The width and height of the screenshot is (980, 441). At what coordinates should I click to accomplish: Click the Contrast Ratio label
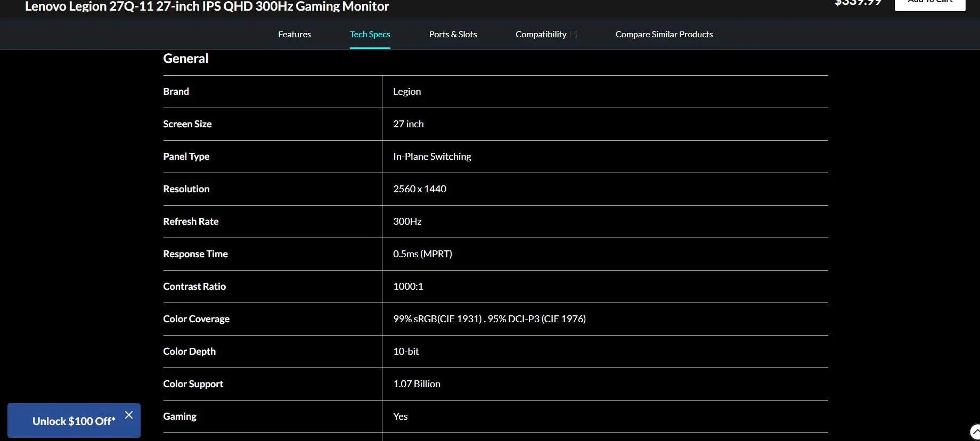pos(194,287)
